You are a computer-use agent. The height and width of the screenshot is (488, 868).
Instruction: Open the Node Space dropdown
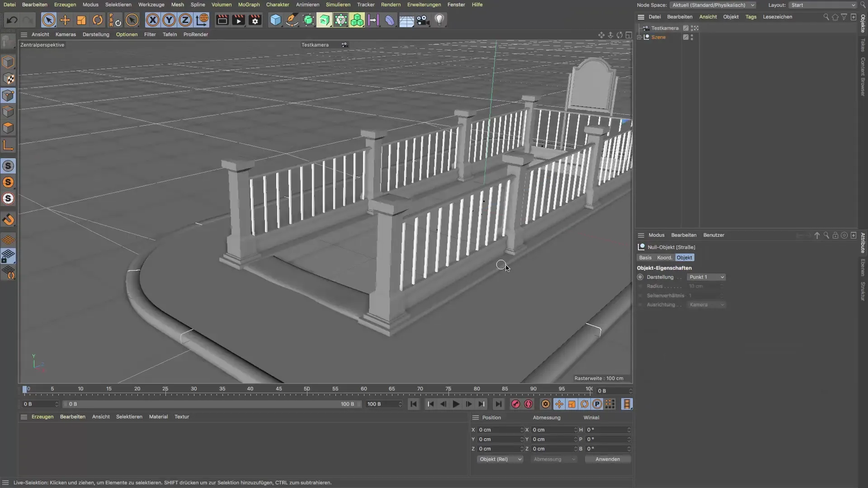click(x=713, y=5)
